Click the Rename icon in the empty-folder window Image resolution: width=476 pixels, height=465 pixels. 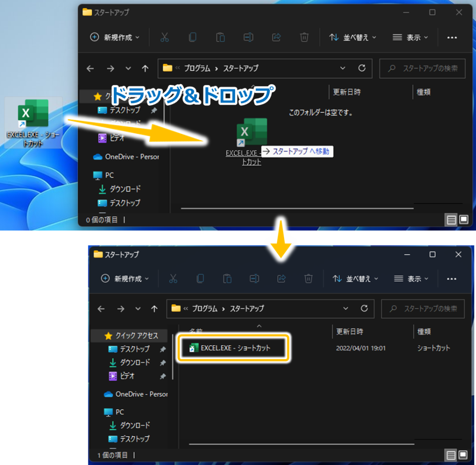249,38
